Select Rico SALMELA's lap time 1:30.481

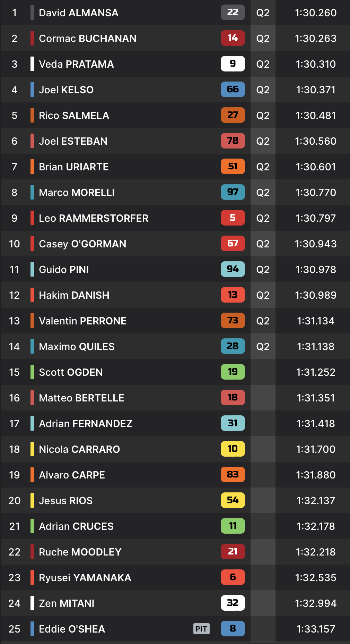316,116
